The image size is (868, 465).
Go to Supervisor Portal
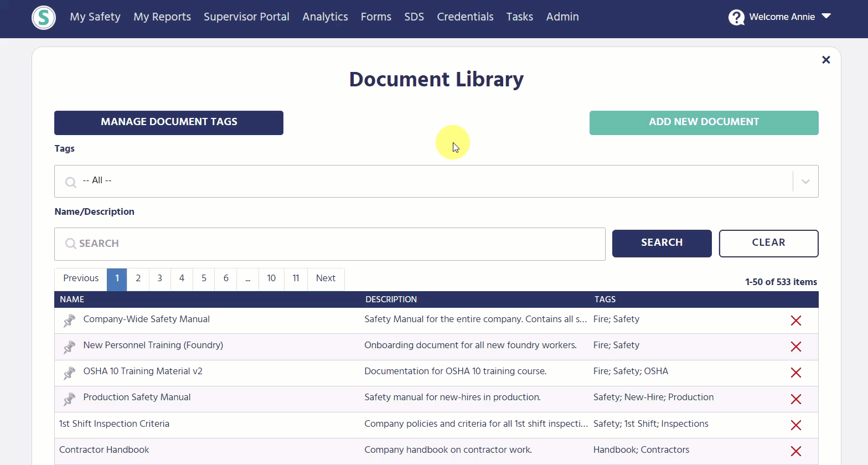[x=246, y=17]
